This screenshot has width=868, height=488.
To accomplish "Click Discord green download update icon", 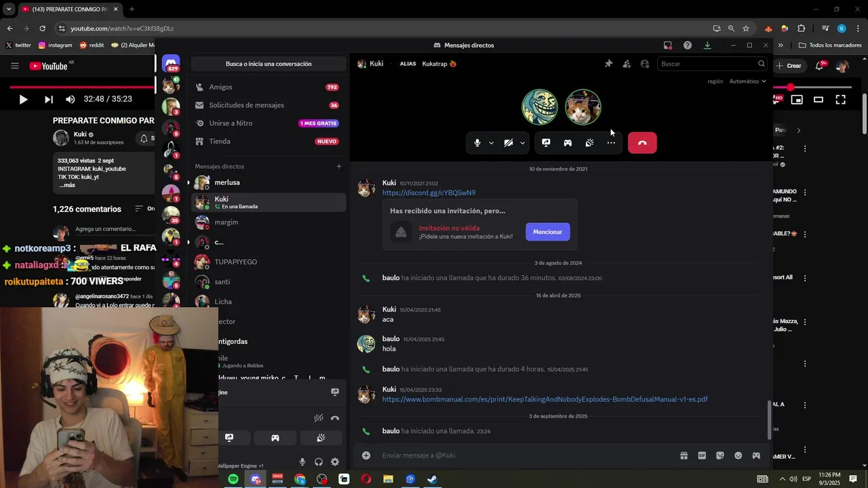I will click(x=707, y=45).
